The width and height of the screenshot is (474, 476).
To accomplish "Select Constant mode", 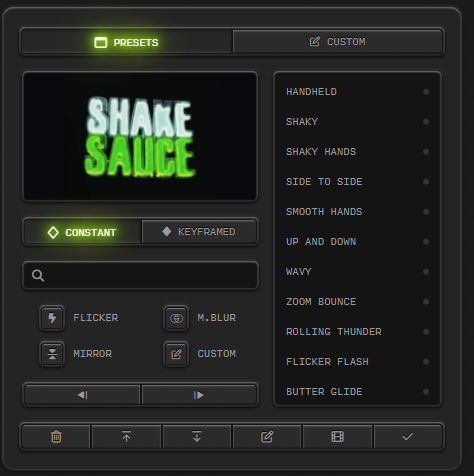I will click(82, 232).
